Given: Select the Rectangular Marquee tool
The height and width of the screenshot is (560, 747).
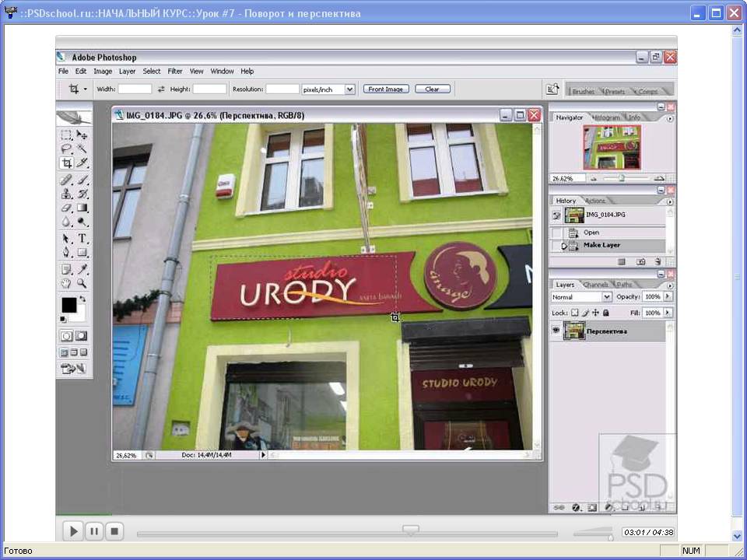Looking at the screenshot, I should pyautogui.click(x=67, y=135).
